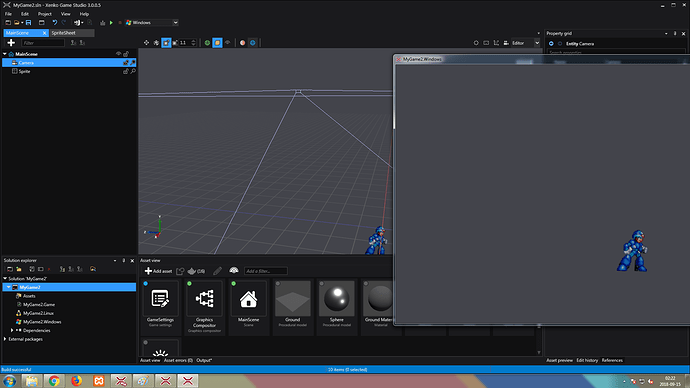This screenshot has width=690, height=388.
Task: Switch to the Asset errors tab
Action: (x=178, y=360)
